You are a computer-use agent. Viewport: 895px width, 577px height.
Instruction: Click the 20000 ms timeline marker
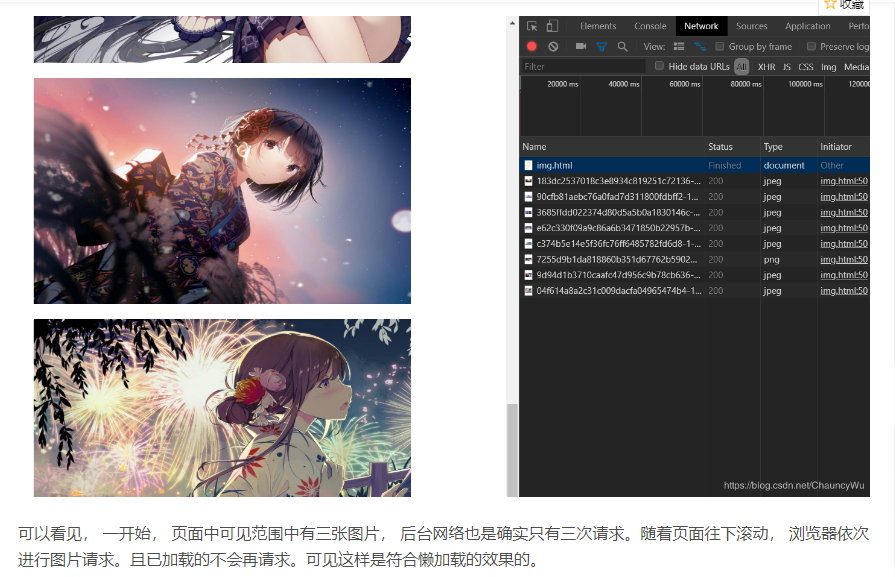[x=563, y=84]
